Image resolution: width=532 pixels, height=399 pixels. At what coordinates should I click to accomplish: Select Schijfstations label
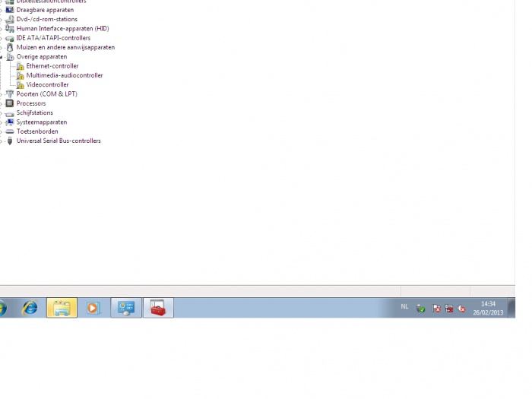coord(35,112)
